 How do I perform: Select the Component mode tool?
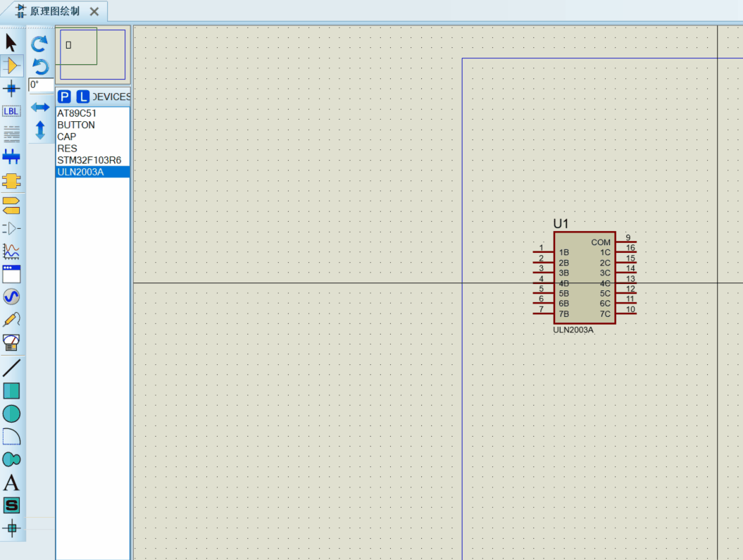pos(11,66)
